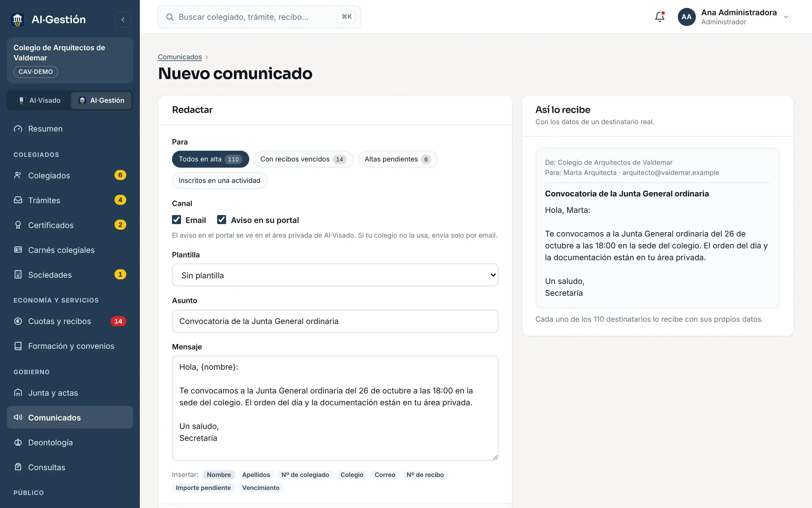Open Sociedades in the sidebar

[70, 275]
